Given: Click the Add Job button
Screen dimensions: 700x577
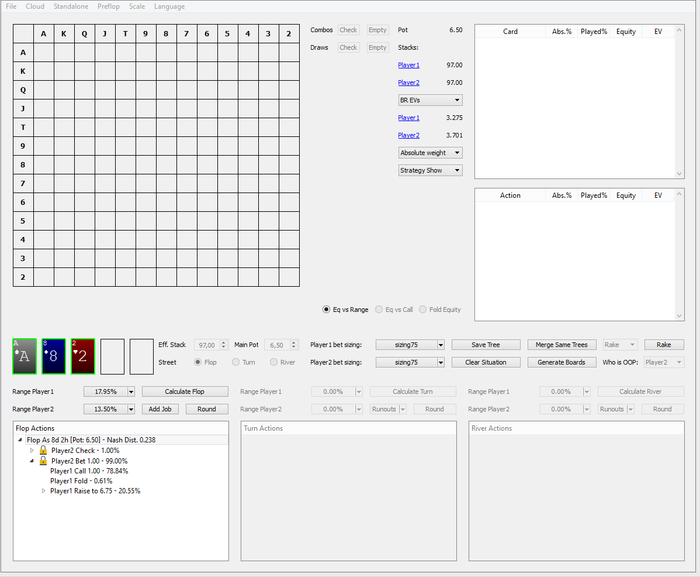Looking at the screenshot, I should click(160, 409).
